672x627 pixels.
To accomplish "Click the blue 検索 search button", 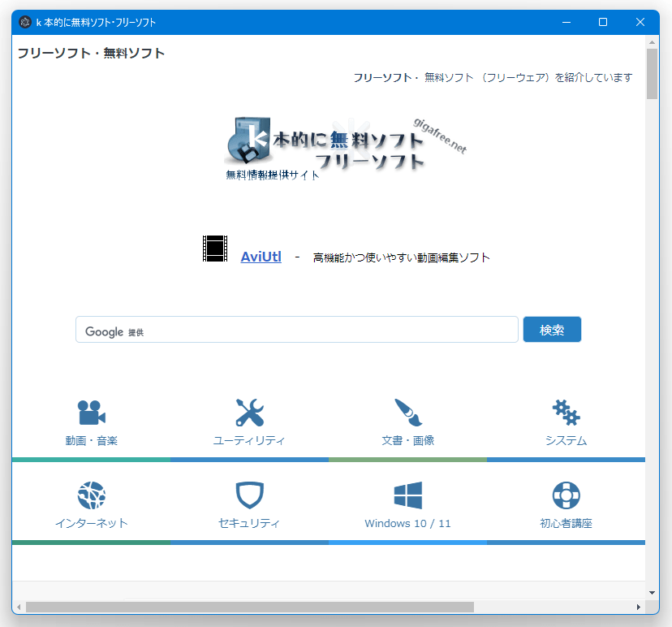I will [x=552, y=330].
